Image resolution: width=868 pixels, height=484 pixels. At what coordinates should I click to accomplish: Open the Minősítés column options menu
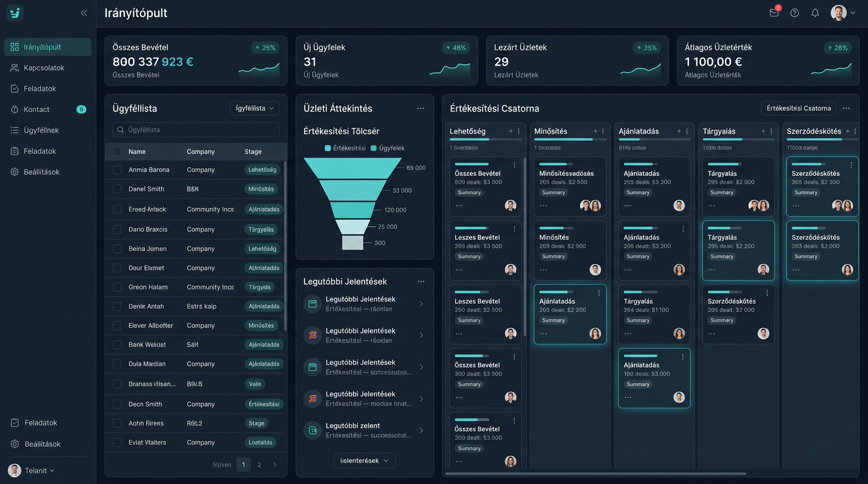(x=603, y=131)
